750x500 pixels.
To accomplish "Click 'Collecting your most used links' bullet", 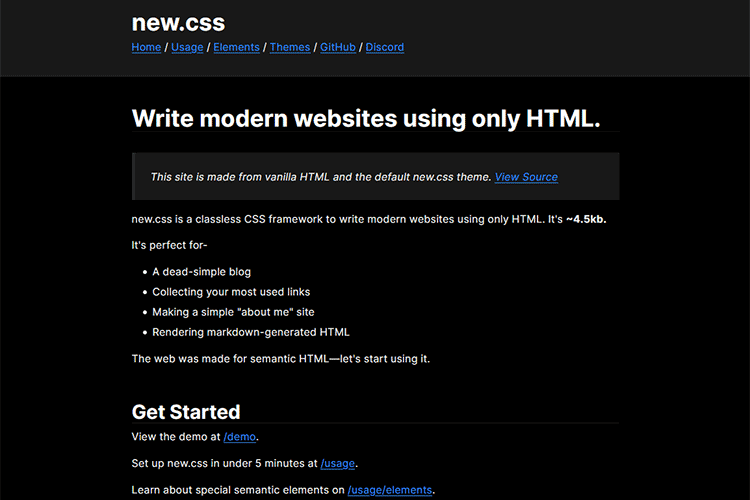I will (231, 292).
